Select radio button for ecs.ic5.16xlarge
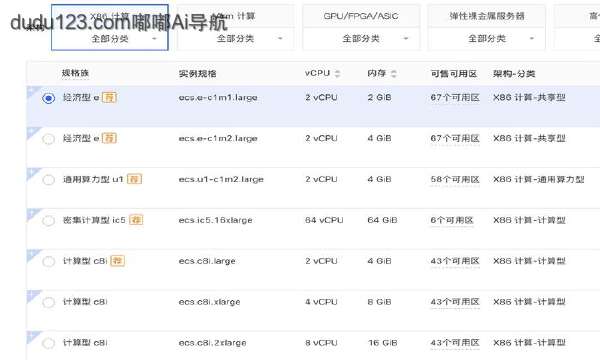600x360 pixels. click(x=49, y=221)
